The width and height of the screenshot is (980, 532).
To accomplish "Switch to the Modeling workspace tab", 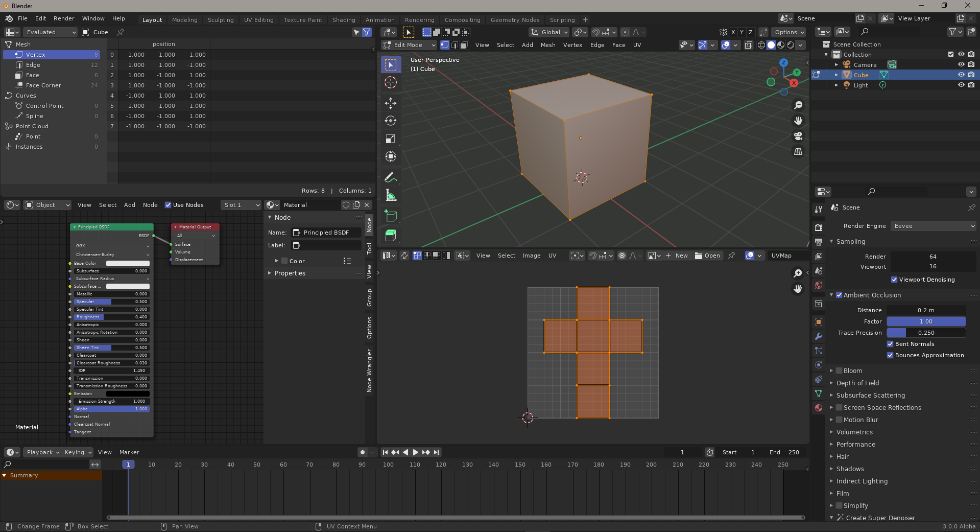I will (x=184, y=20).
